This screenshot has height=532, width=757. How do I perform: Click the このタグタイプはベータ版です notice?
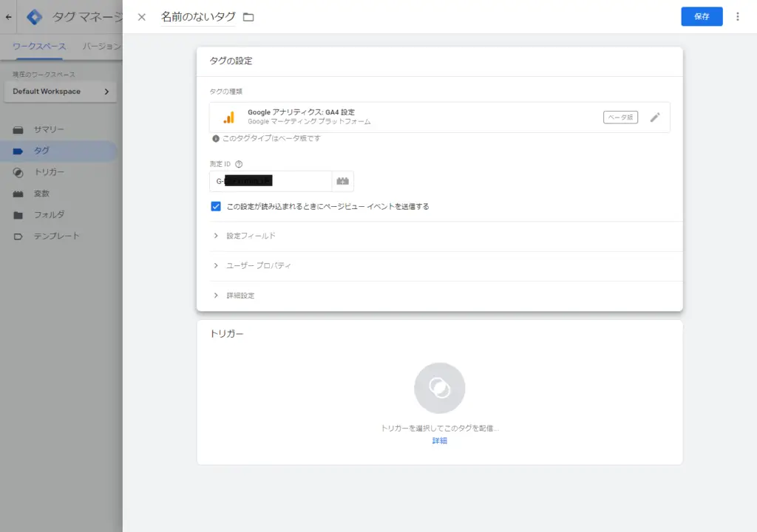point(271,139)
